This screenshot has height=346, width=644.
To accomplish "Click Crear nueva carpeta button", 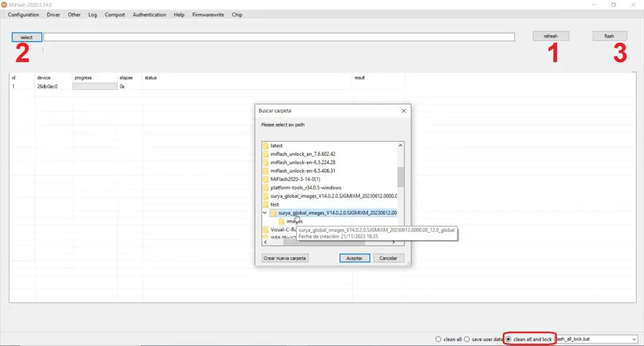I will [x=285, y=258].
